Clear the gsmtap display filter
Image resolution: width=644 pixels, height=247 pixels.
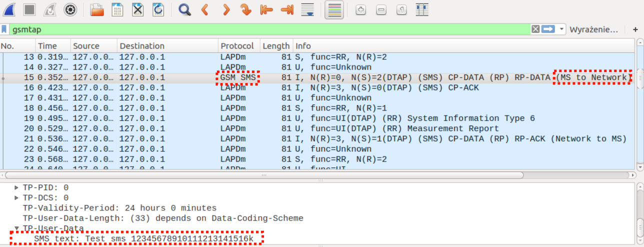tap(535, 29)
